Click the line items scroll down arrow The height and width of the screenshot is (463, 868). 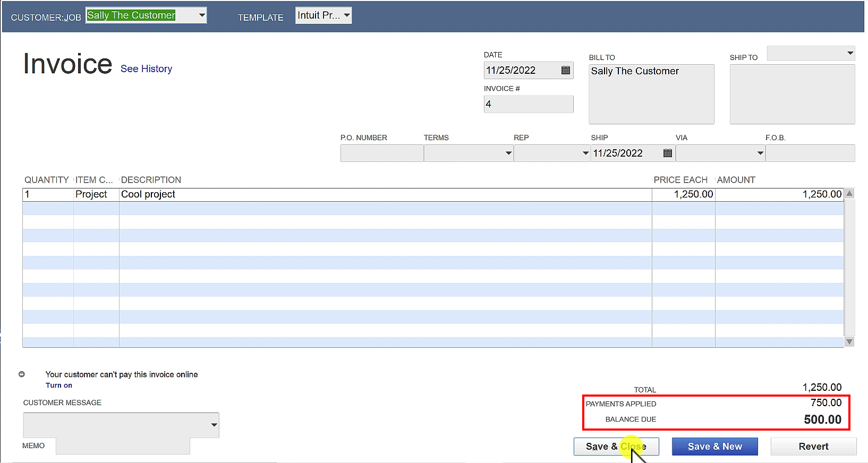tap(849, 342)
